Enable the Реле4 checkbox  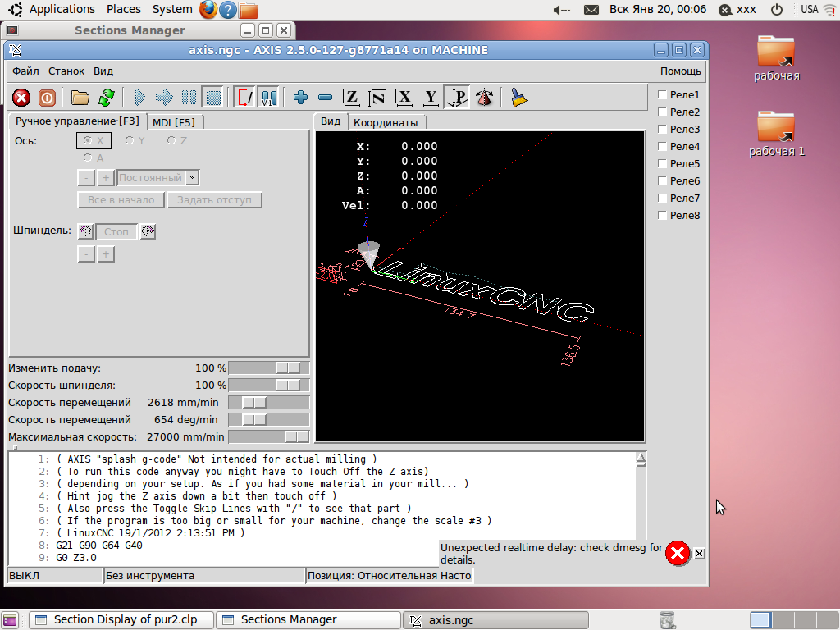coord(662,146)
